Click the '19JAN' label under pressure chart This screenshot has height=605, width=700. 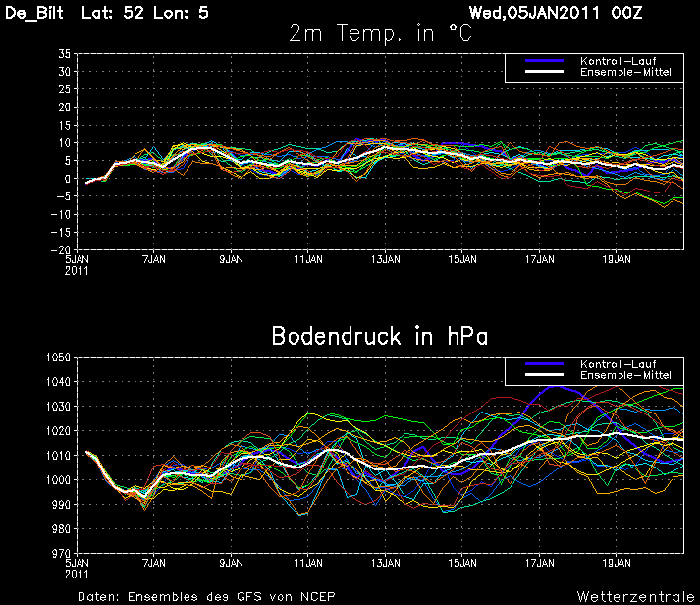click(617, 563)
